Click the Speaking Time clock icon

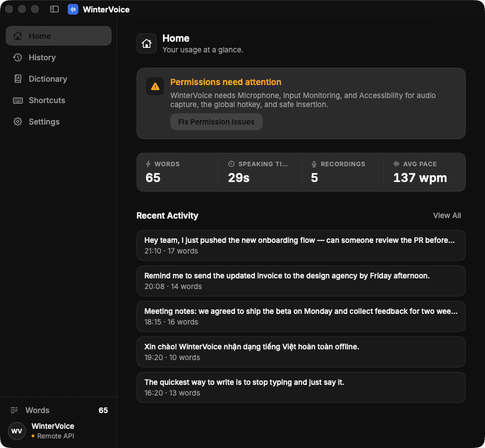click(231, 164)
